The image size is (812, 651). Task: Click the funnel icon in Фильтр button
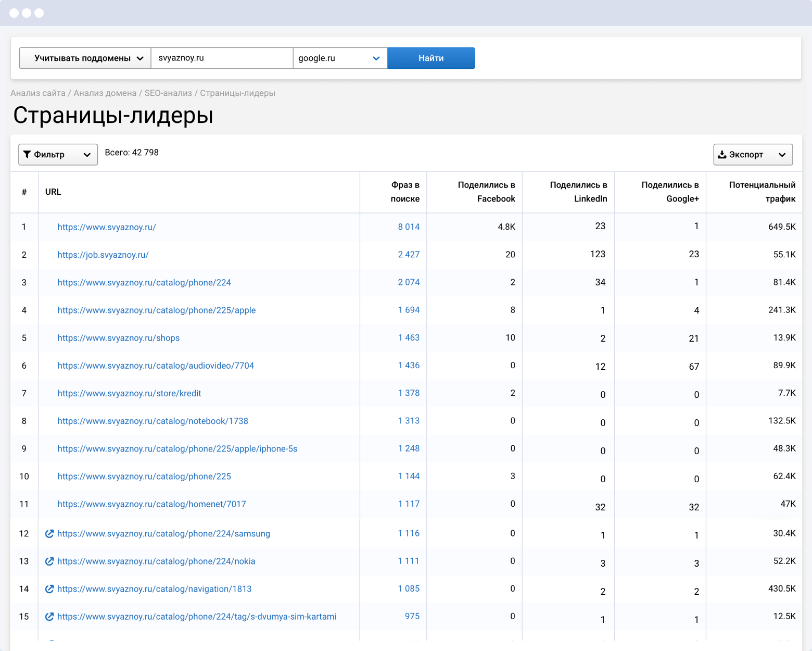27,155
